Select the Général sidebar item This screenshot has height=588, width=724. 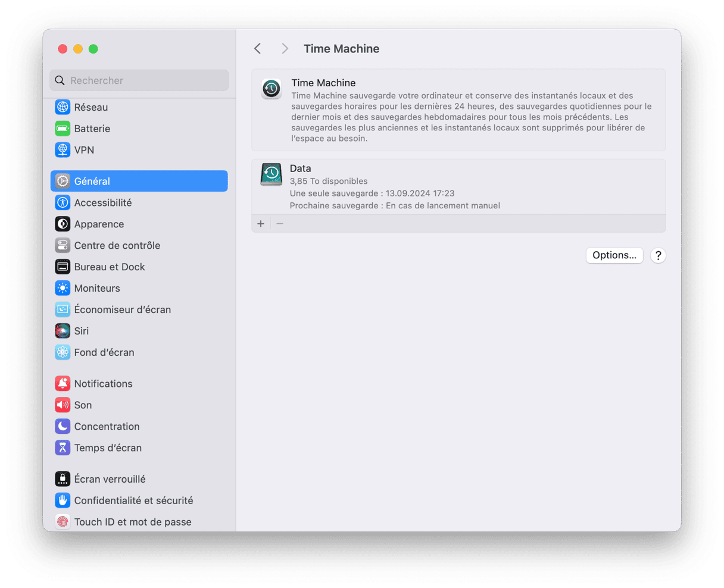tap(139, 182)
